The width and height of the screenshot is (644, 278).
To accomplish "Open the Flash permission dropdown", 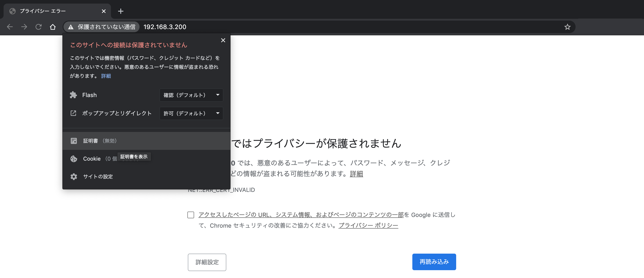I will [191, 95].
